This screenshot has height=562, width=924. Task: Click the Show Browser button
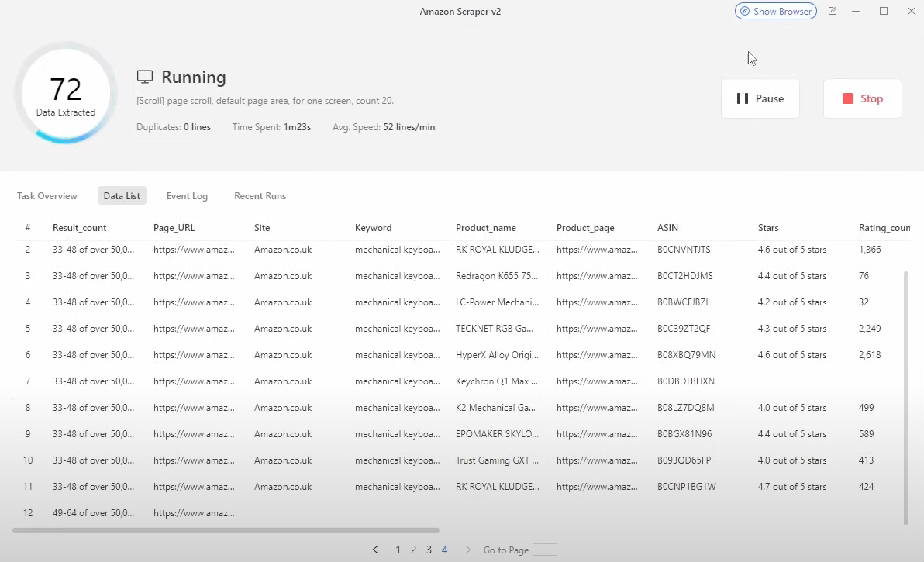point(775,11)
